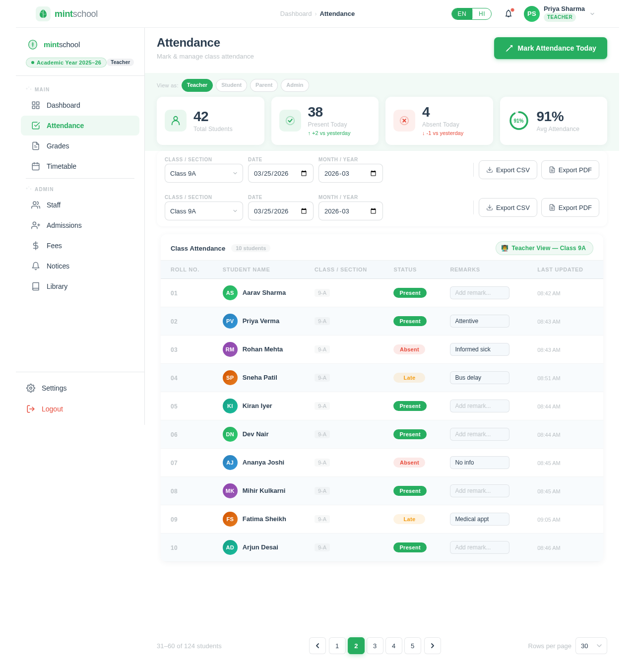Image resolution: width=635 pixels, height=672 pixels.
Task: Click the Logout icon
Action: (x=31, y=409)
